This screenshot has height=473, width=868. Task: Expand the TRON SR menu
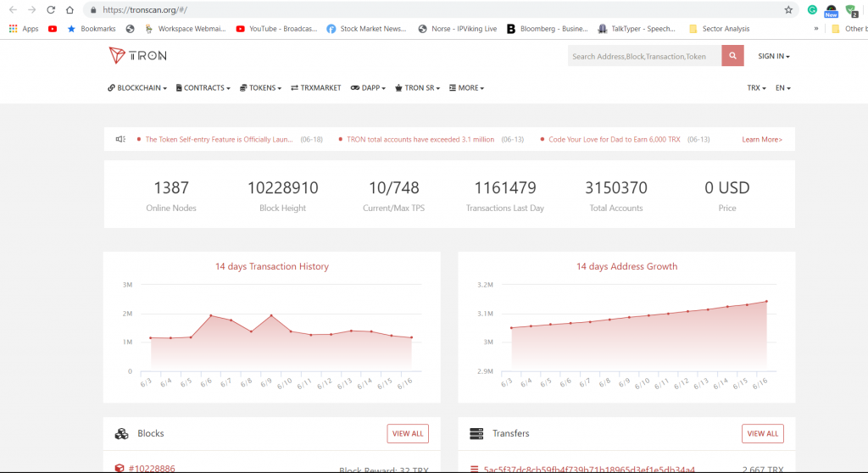click(x=417, y=88)
